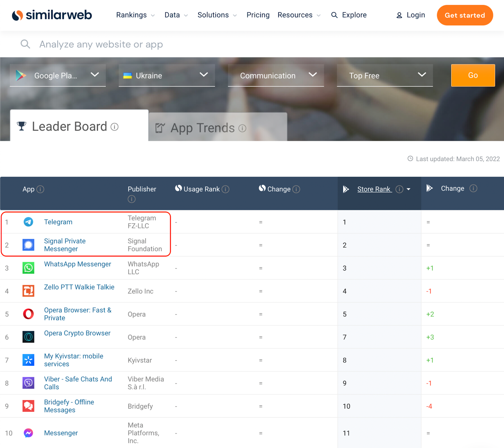Expand the Solutions menu
This screenshot has width=504, height=448.
tap(217, 15)
